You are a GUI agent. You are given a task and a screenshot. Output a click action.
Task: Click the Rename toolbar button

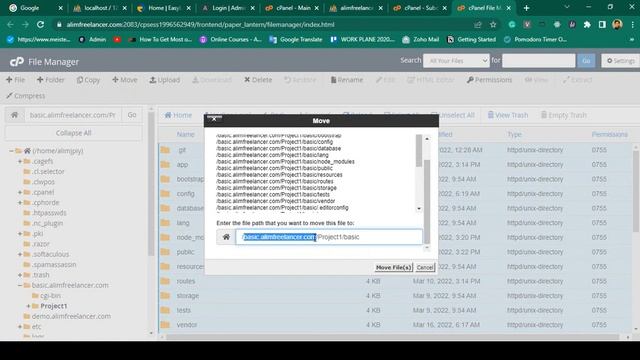347,80
